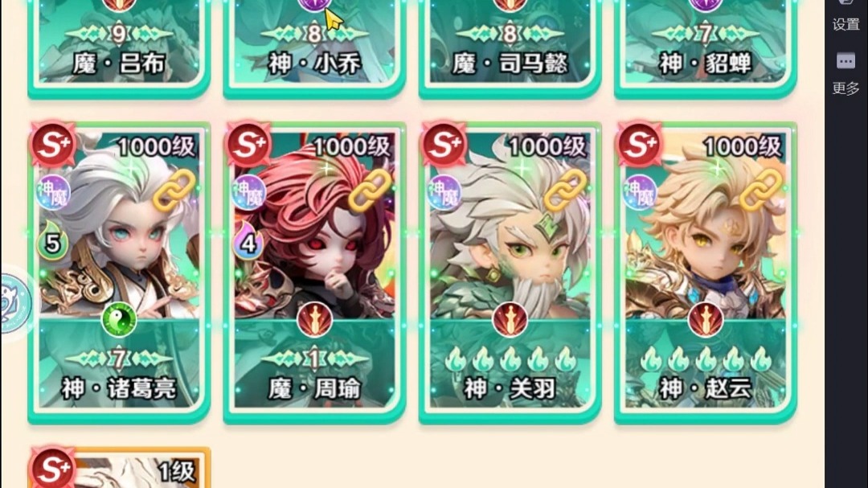Viewport: 868px width, 488px height.
Task: Click the gold chain link icon on 魔·周瑜
Action: [369, 190]
